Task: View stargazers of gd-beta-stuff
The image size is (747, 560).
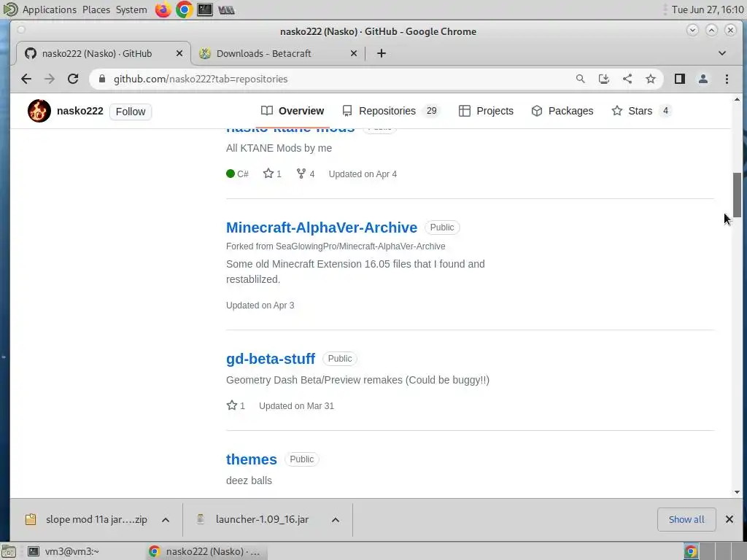Action: click(236, 405)
